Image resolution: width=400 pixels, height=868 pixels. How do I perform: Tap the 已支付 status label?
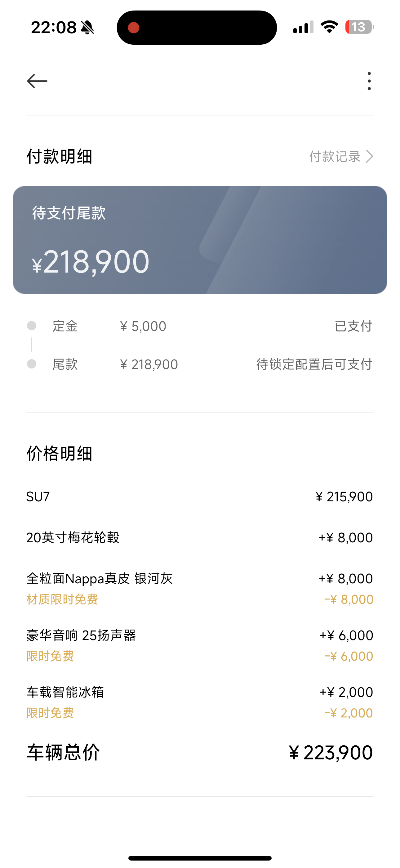click(x=353, y=326)
